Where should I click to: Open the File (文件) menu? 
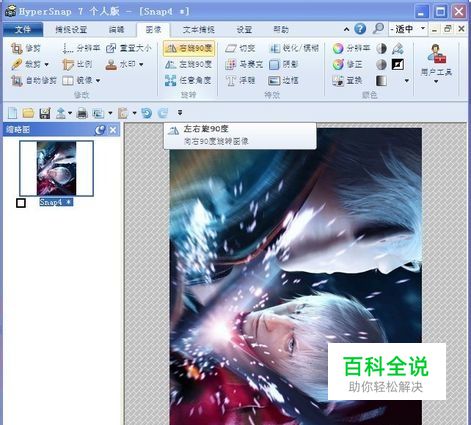pyautogui.click(x=23, y=29)
